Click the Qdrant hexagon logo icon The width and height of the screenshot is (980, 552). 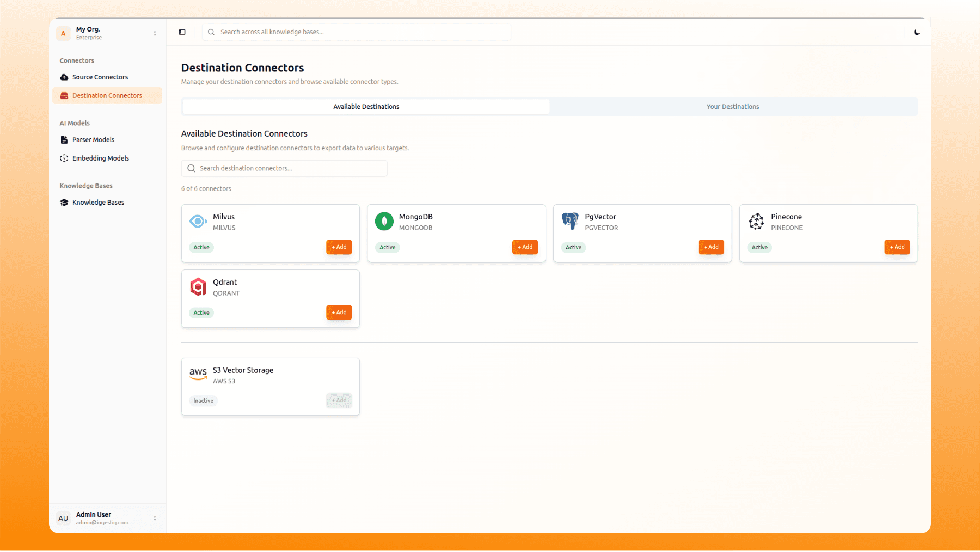pyautogui.click(x=198, y=287)
